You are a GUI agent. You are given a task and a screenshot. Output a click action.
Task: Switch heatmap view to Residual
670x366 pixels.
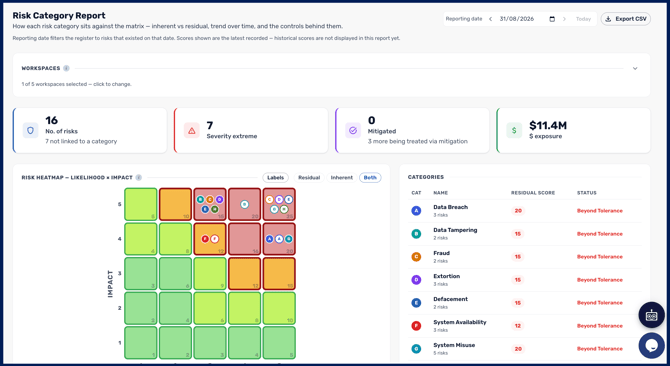309,178
